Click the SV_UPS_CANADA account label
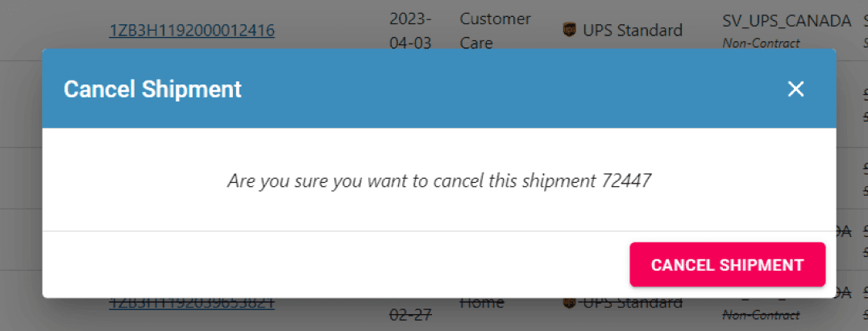868x331 pixels. point(786,19)
